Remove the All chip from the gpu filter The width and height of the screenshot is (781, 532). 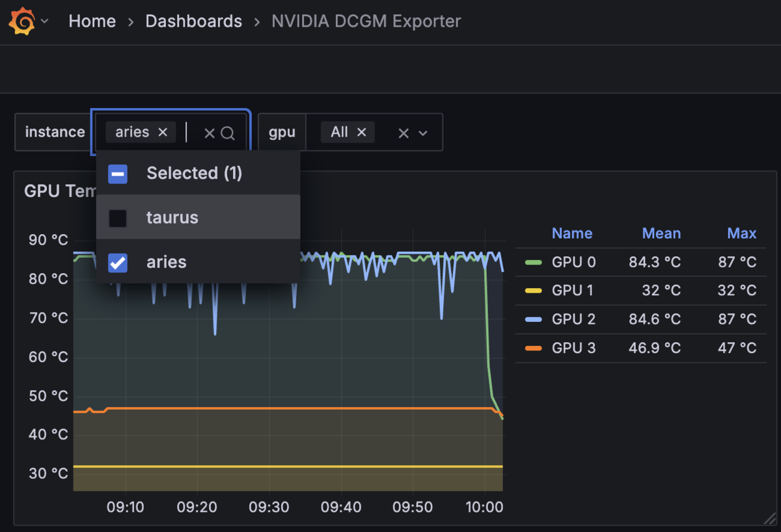tap(362, 132)
